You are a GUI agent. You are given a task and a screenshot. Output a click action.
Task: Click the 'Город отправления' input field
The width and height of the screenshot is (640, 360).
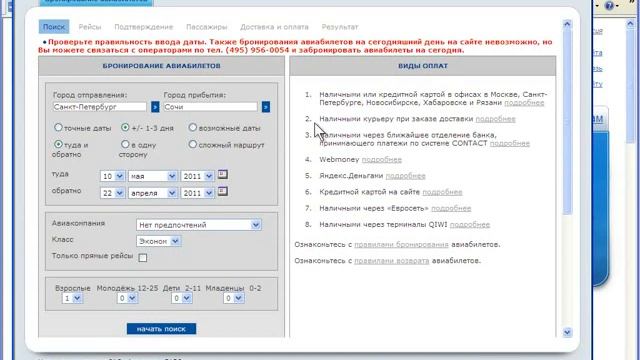coord(100,107)
